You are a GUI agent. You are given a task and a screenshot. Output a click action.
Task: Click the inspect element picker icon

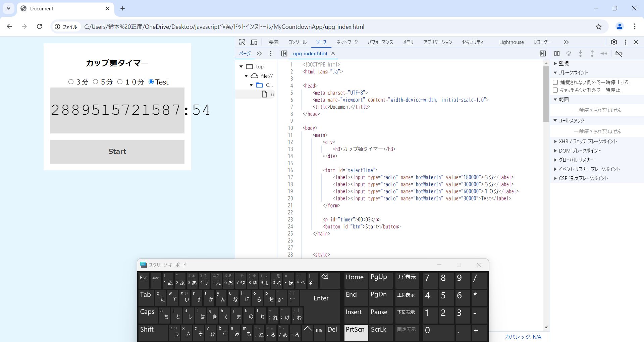click(x=242, y=42)
